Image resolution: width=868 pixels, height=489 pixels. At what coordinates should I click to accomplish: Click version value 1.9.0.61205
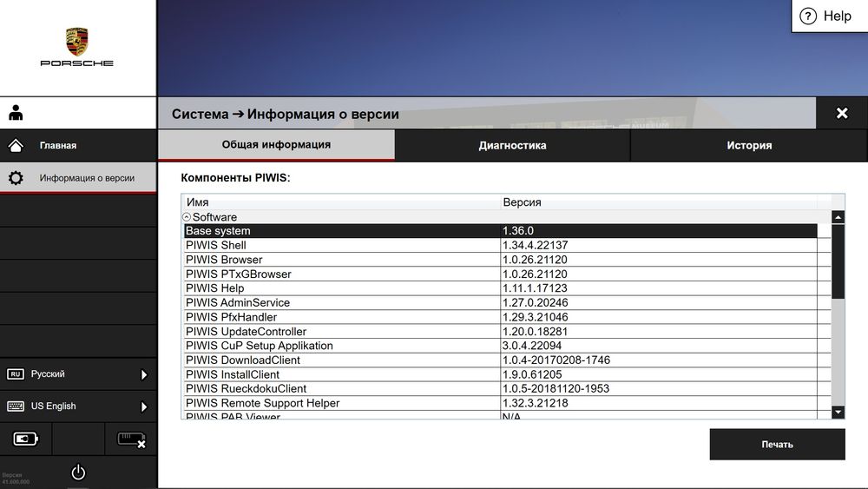(532, 374)
